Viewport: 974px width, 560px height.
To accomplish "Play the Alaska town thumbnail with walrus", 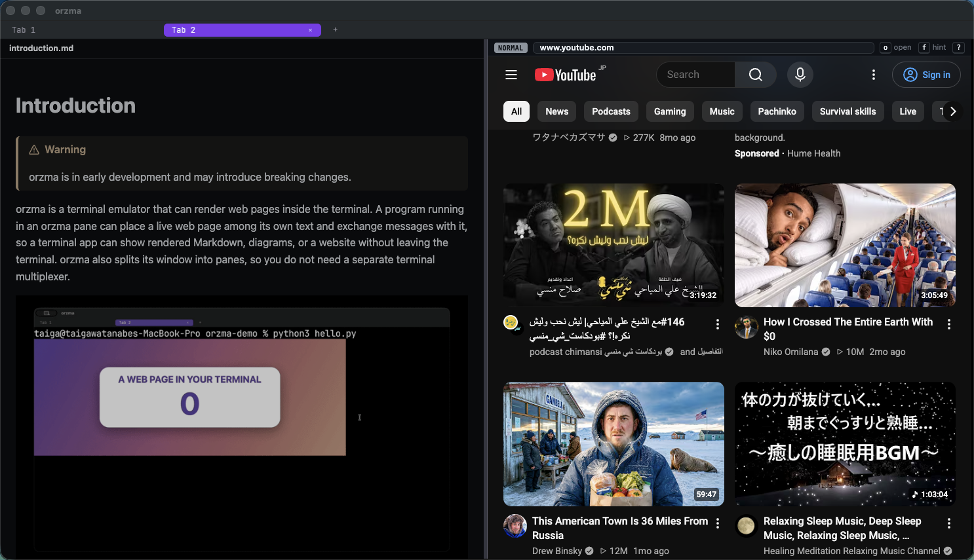I will pyautogui.click(x=614, y=444).
